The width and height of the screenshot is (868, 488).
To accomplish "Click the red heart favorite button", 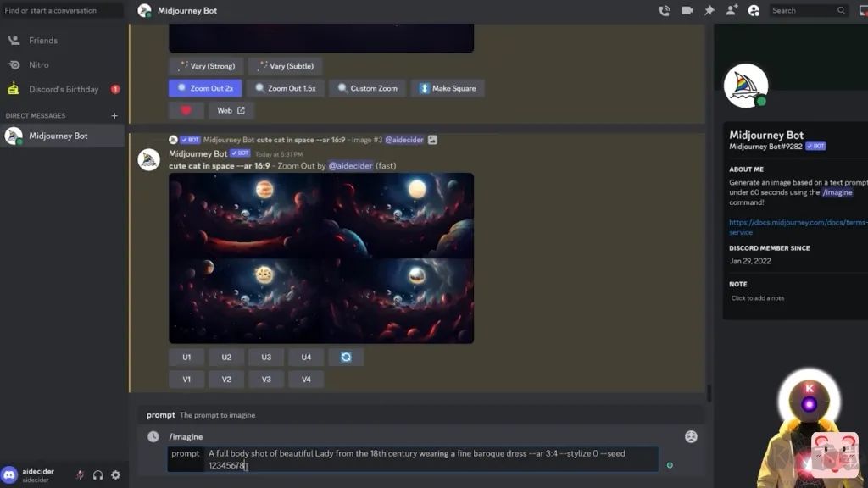I will coord(186,110).
